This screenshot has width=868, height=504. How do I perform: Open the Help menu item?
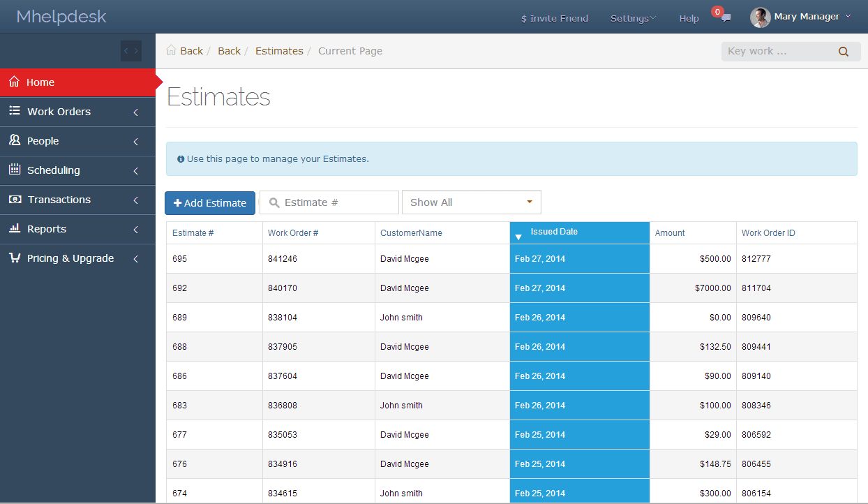(x=689, y=18)
